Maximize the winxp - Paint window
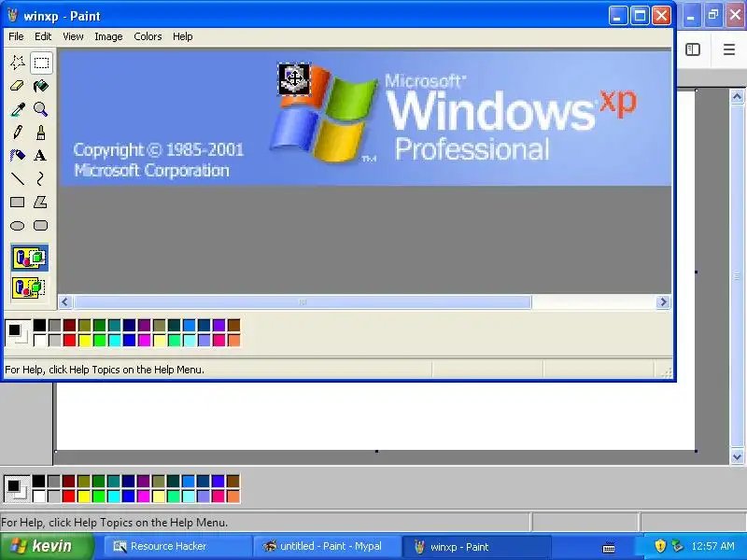 click(x=640, y=16)
